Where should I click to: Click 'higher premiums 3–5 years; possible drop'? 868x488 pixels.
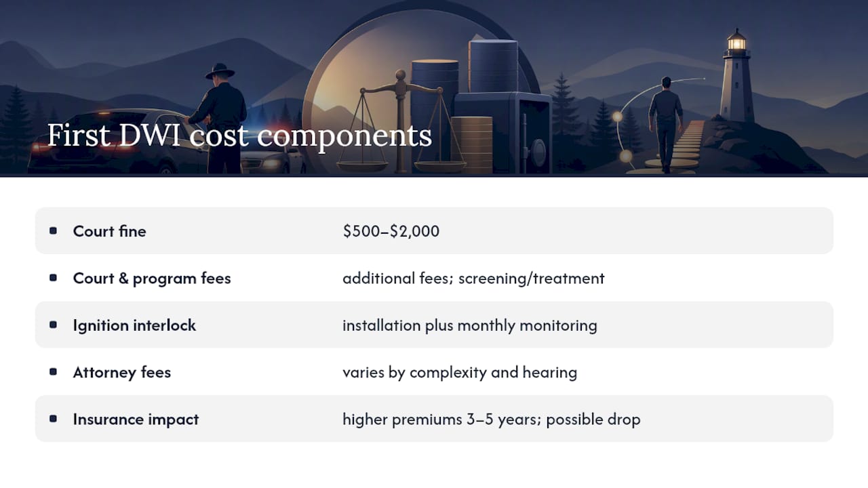tap(492, 420)
